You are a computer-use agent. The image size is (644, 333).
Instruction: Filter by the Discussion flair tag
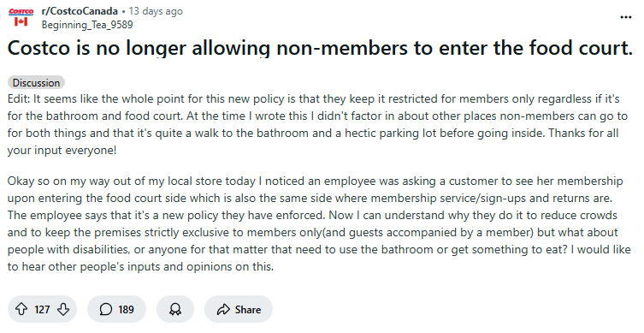coord(36,83)
